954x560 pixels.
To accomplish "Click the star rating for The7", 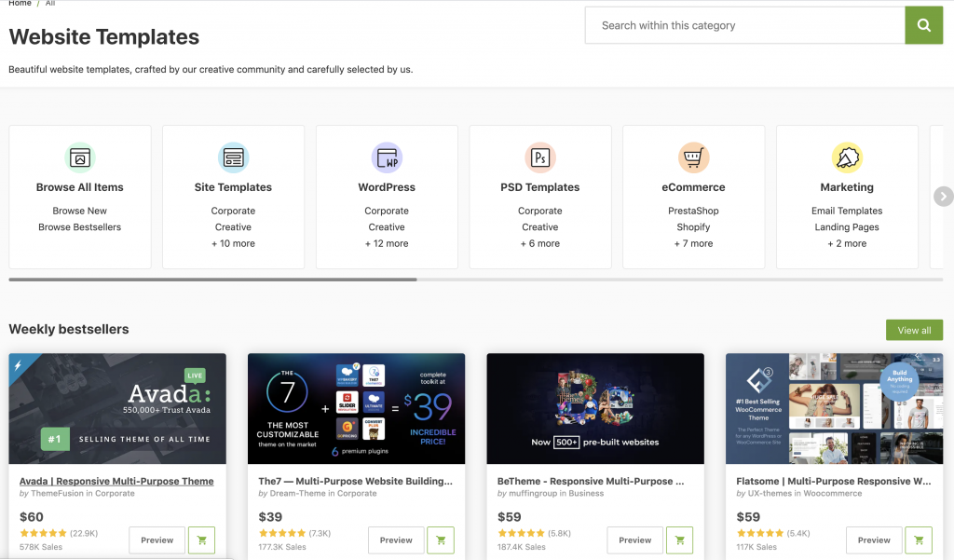I will click(x=282, y=533).
